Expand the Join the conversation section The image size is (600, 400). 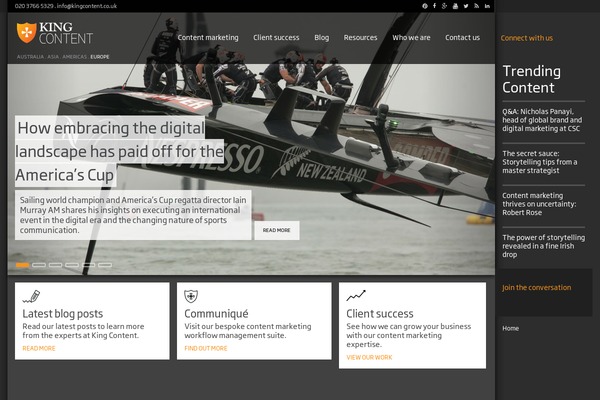point(536,287)
